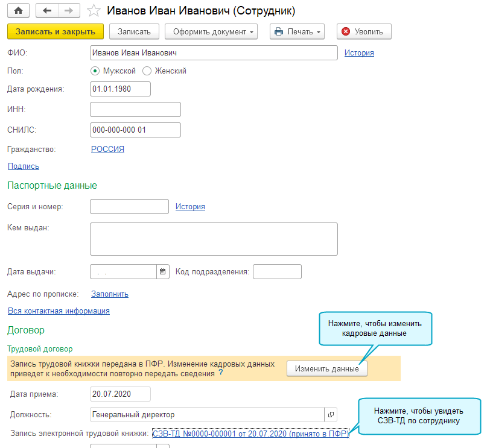
Task: Click the Заполнить address link
Action: pos(110,294)
